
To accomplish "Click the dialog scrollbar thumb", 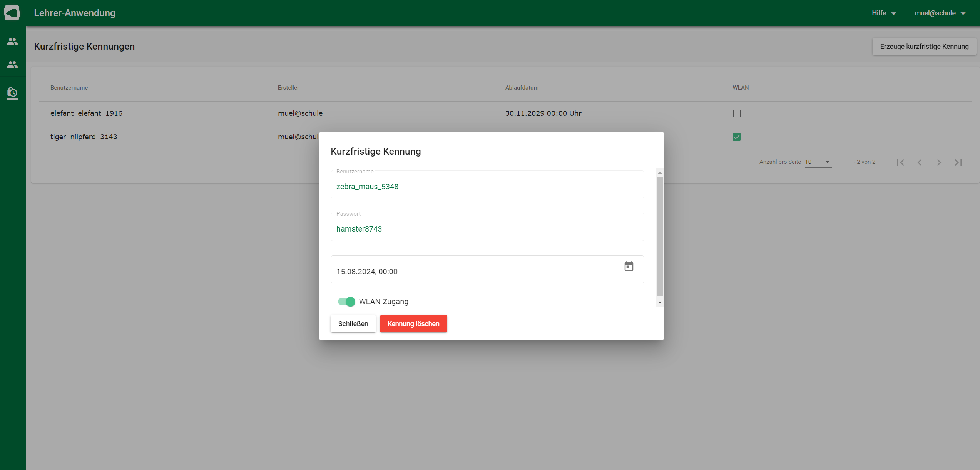I will [660, 236].
